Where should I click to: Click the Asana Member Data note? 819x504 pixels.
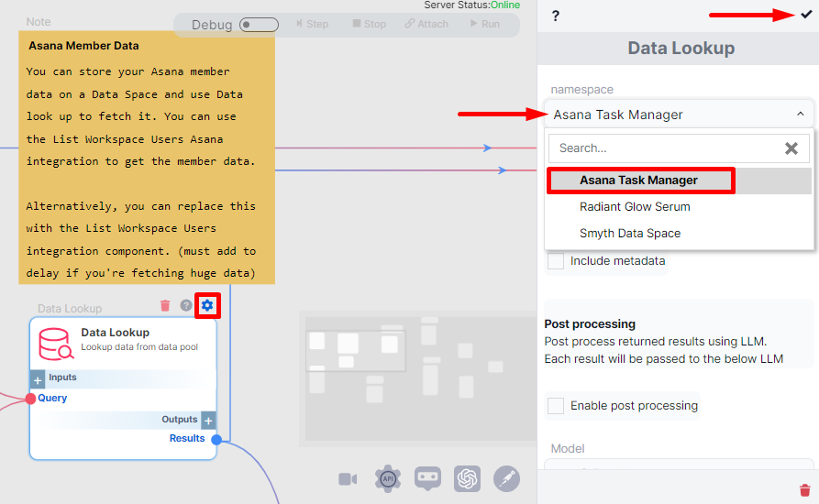click(x=146, y=158)
